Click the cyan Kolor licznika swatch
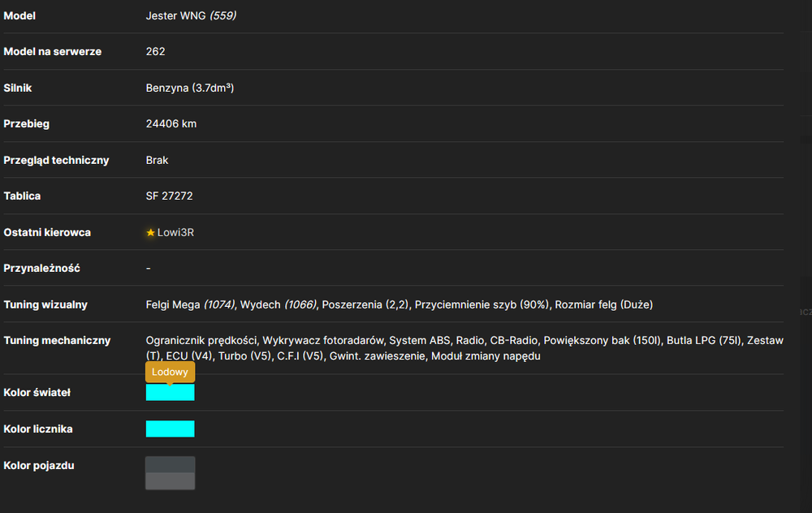The width and height of the screenshot is (812, 513). (x=171, y=429)
